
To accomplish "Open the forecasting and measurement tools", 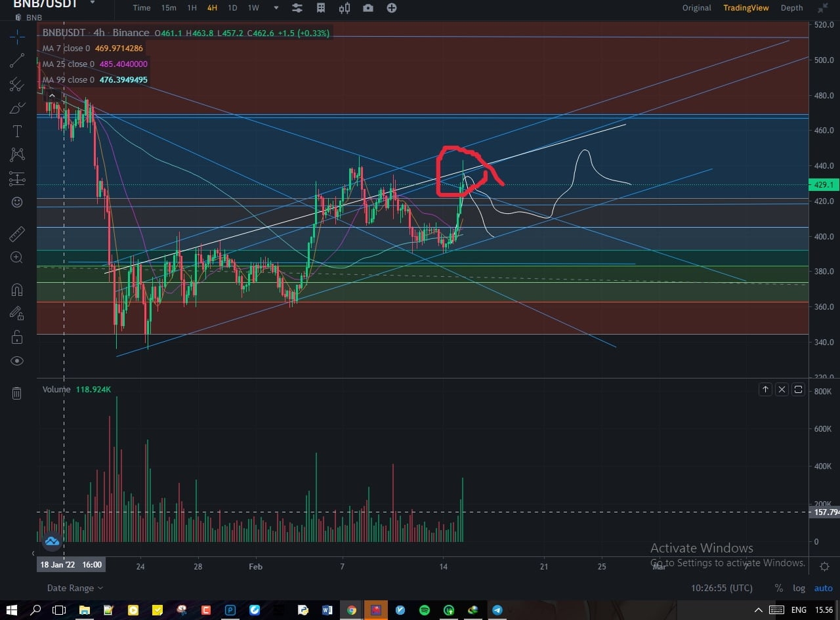I will (x=17, y=178).
